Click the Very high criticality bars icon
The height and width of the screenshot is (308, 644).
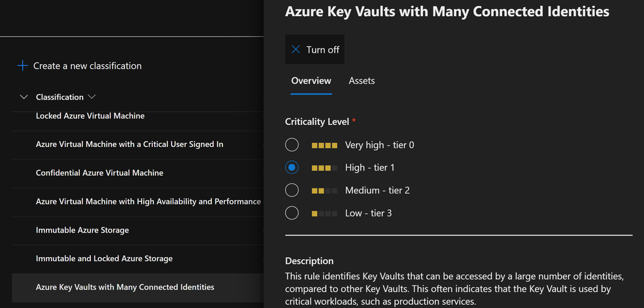(x=324, y=145)
